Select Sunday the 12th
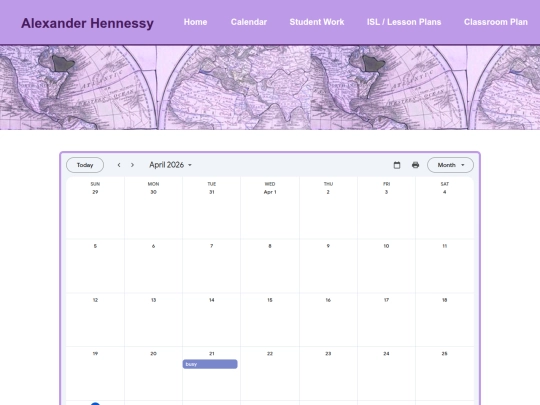Viewport: 540px width, 405px height. [x=95, y=300]
